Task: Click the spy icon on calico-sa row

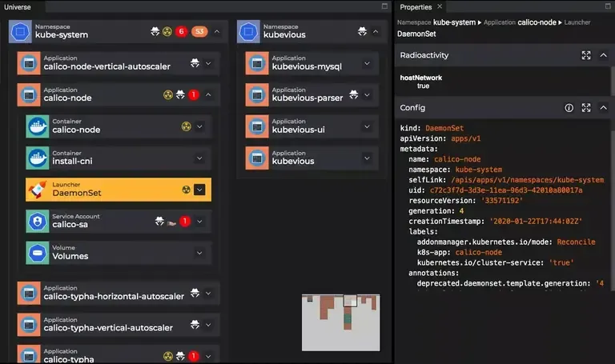Action: tap(159, 222)
